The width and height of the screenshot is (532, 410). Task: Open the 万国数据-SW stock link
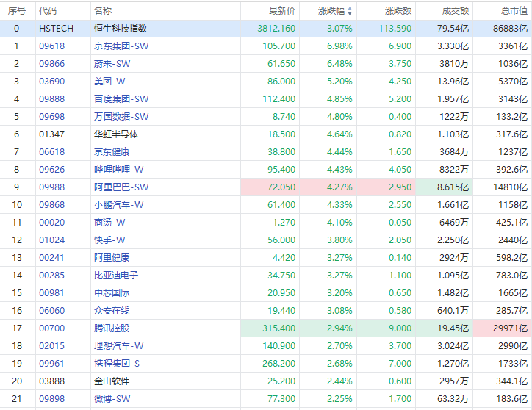[121, 117]
